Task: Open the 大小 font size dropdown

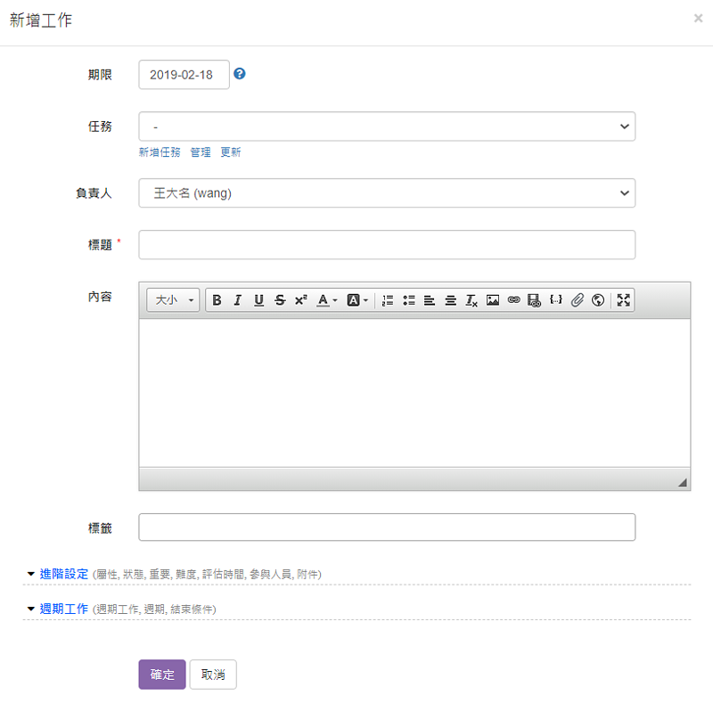Action: click(174, 300)
